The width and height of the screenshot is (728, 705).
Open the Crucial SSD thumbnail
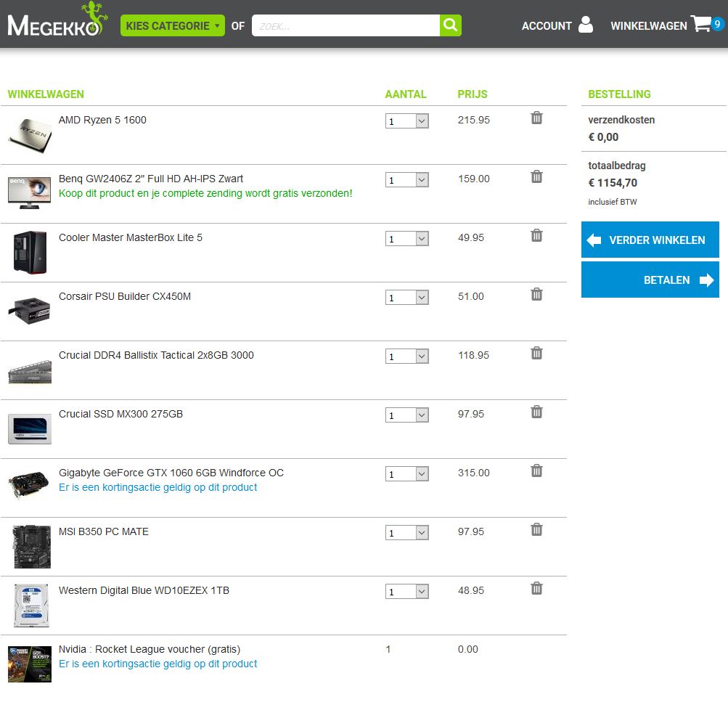(30, 428)
